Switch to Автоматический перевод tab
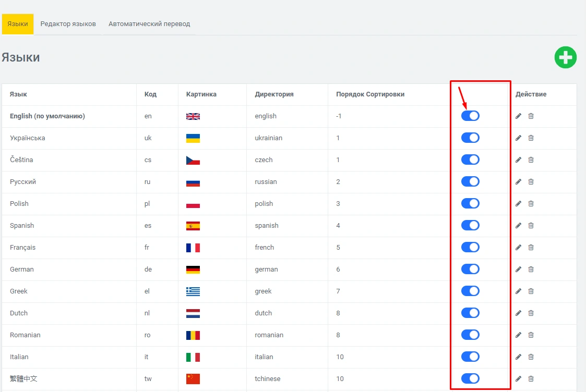Image resolution: width=586 pixels, height=392 pixels. point(149,24)
